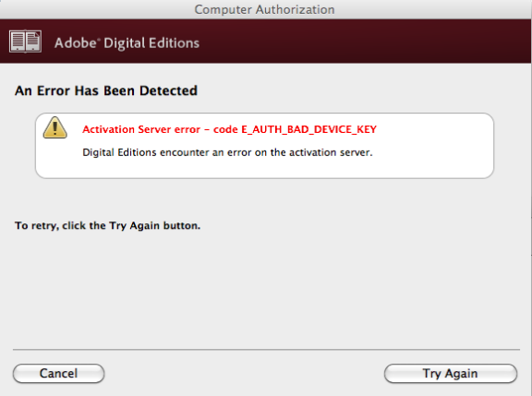532x396 pixels.
Task: Click the horizontal separator above the buttons
Action: click(x=266, y=349)
